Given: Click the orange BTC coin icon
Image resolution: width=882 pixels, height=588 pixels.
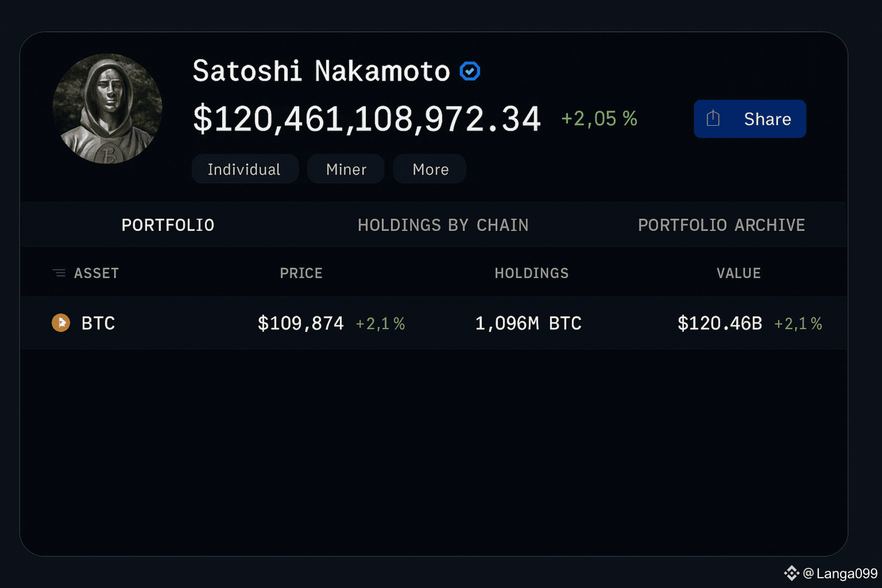Looking at the screenshot, I should (x=61, y=323).
